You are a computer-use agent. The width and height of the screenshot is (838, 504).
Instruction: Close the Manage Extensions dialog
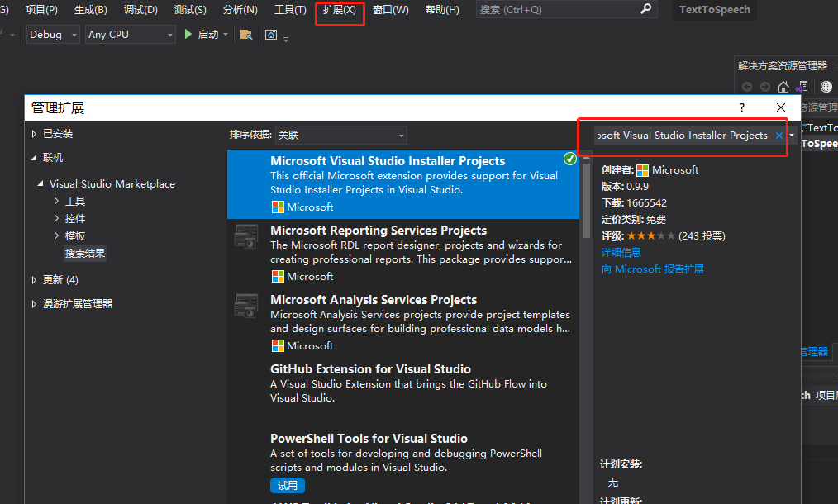coord(781,107)
